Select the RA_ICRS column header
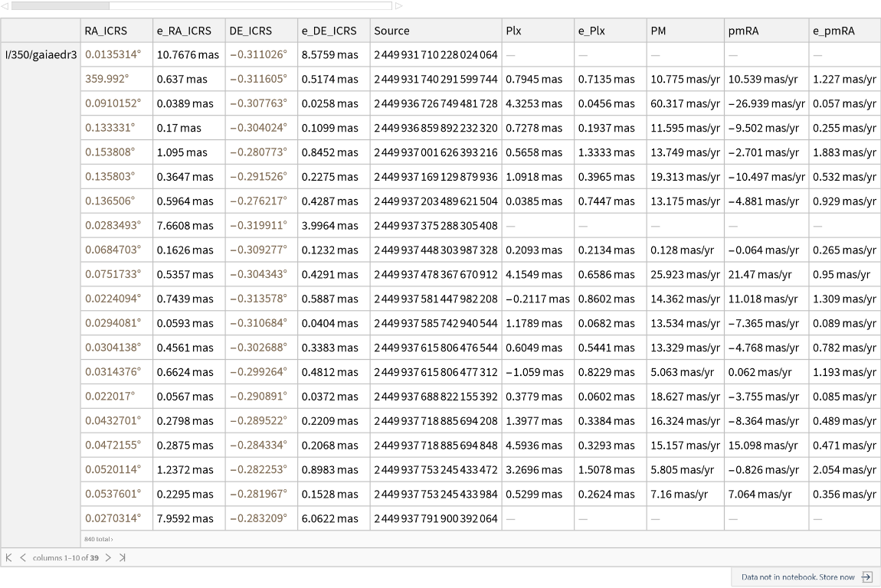Screen dimensions: 881x588 point(106,31)
